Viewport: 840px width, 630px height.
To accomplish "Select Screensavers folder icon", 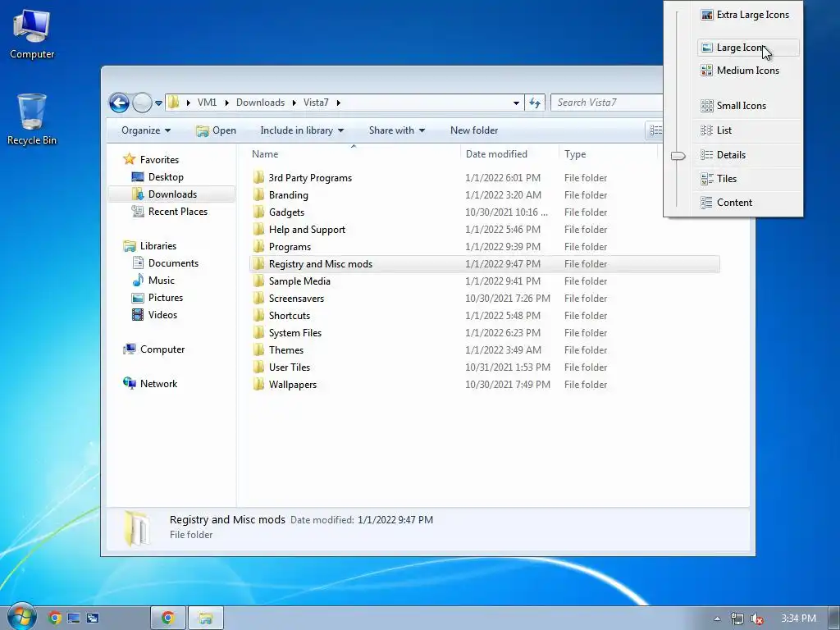I will click(258, 298).
